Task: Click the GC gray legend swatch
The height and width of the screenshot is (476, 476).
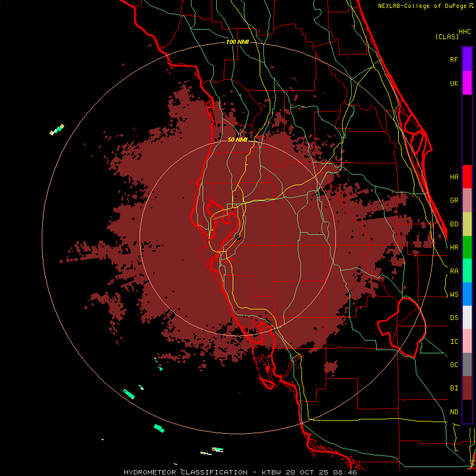Action: [x=467, y=364]
